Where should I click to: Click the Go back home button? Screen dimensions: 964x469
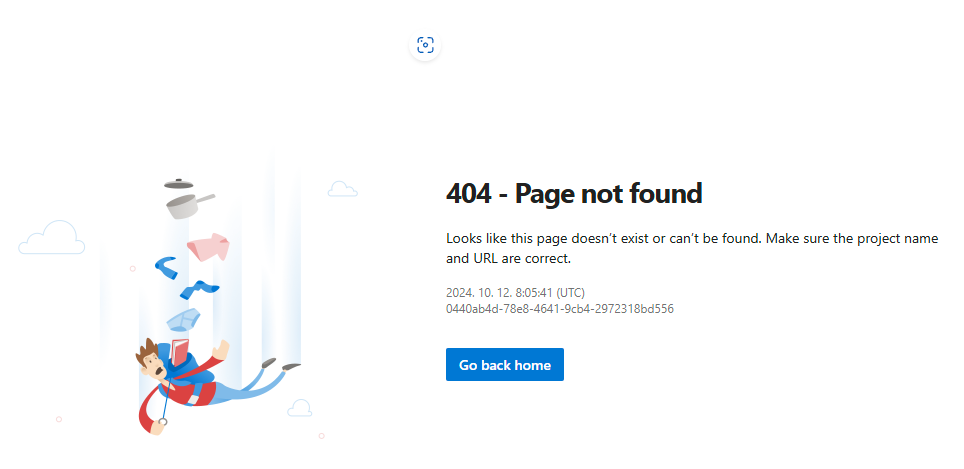click(x=505, y=365)
